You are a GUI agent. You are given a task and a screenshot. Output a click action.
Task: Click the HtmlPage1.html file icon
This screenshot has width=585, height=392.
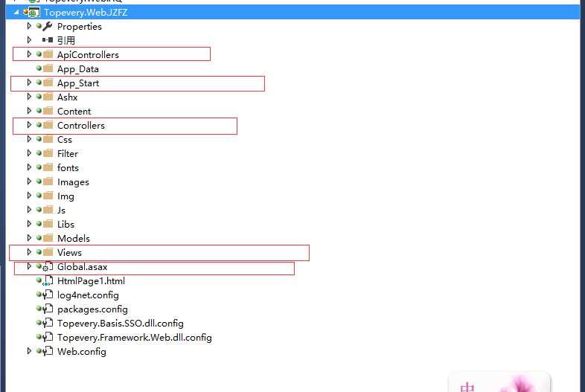(x=48, y=281)
